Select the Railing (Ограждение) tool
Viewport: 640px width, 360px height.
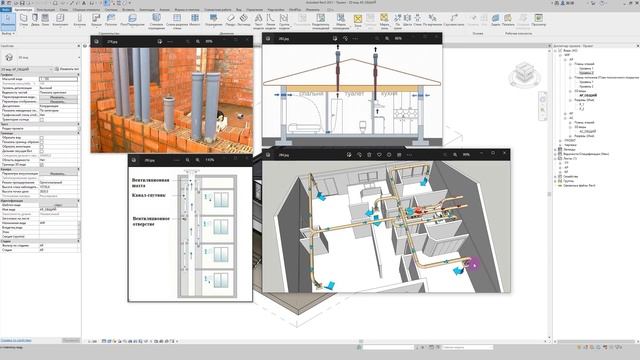click(x=213, y=20)
